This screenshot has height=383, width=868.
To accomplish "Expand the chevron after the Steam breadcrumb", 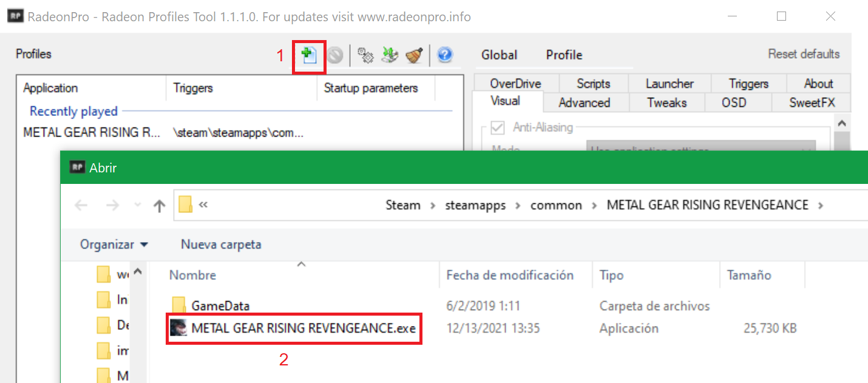I will pos(432,206).
